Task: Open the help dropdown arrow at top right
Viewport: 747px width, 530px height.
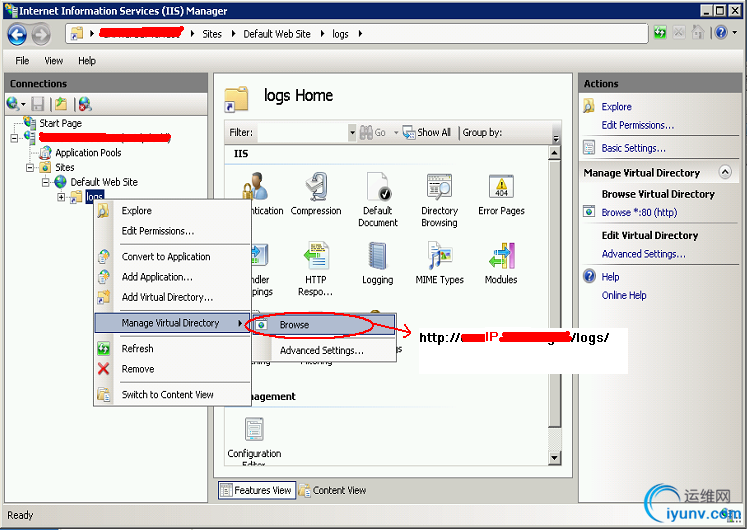Action: pyautogui.click(x=735, y=33)
